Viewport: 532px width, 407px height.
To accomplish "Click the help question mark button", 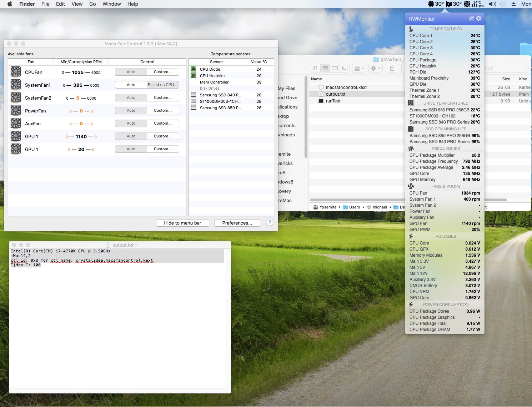I will pyautogui.click(x=270, y=222).
